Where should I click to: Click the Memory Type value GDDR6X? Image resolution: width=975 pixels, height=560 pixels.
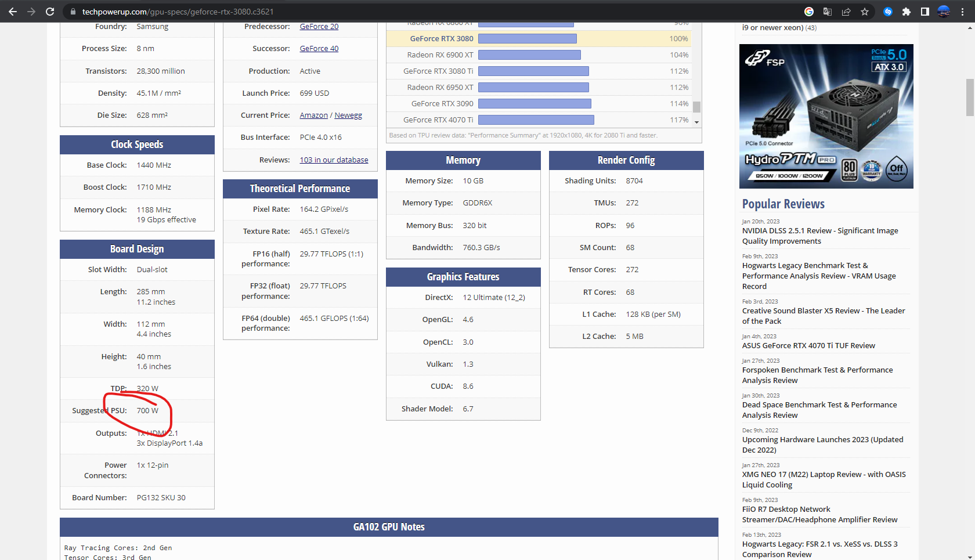pyautogui.click(x=478, y=203)
